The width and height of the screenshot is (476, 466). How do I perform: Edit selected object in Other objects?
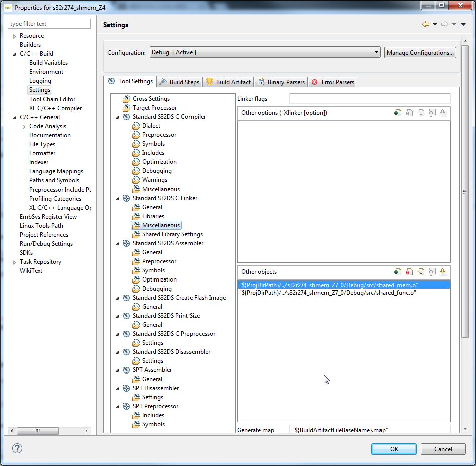421,272
